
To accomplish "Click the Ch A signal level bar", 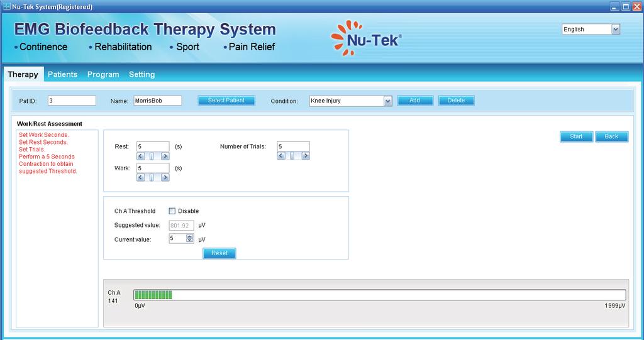I will click(379, 295).
